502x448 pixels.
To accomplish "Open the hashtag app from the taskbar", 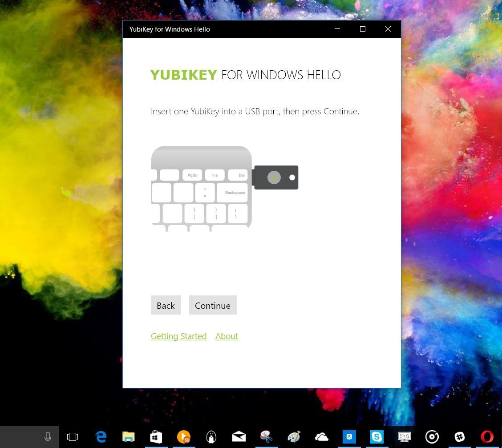I will pyautogui.click(x=460, y=436).
